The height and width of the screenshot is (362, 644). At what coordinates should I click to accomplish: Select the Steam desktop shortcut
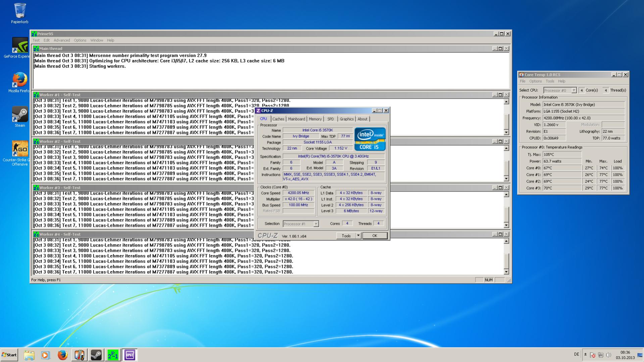[20, 116]
